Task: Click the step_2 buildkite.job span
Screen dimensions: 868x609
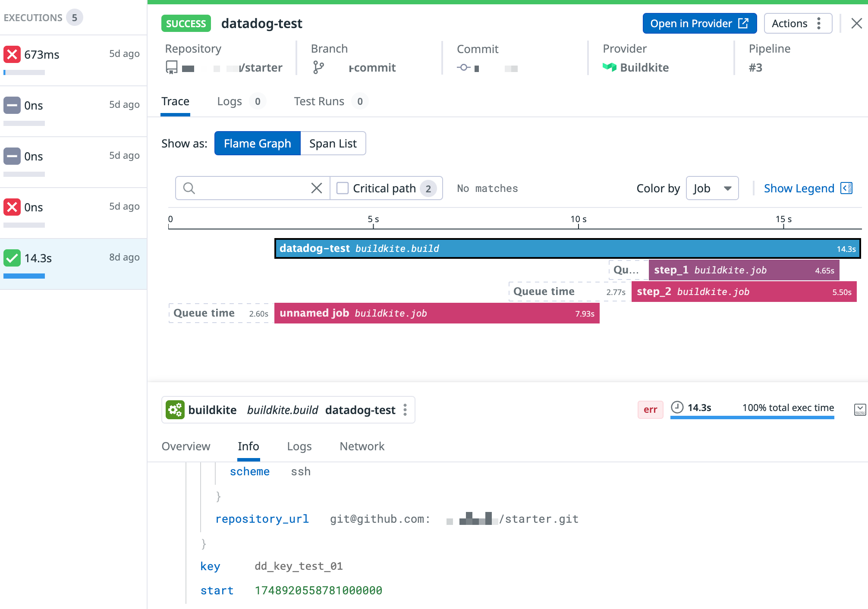Action: click(x=742, y=292)
